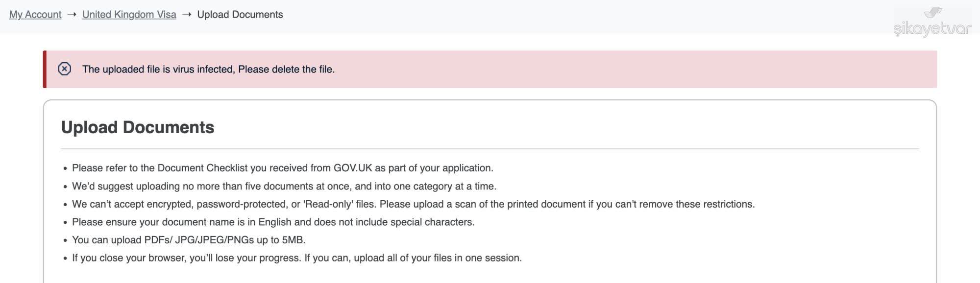Open the United Kingdom Visa breadcrumb link
Viewport: 980px width, 283px height.
tap(129, 15)
